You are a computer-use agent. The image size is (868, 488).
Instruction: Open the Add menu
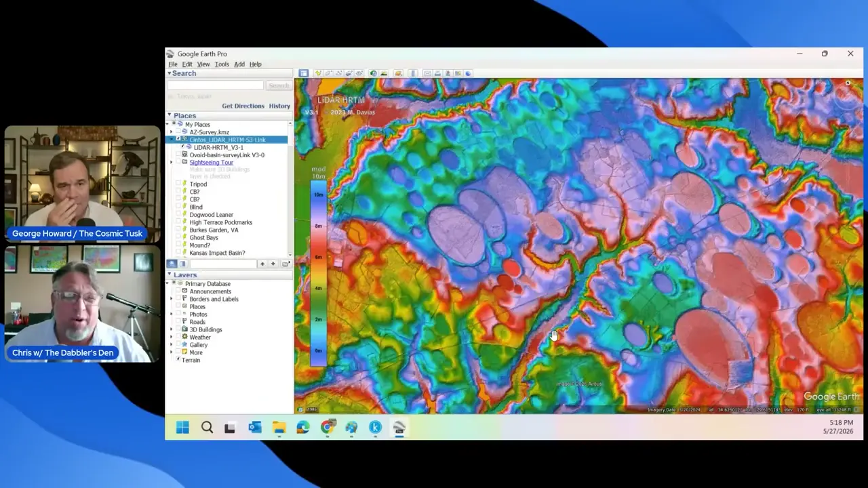[239, 64]
